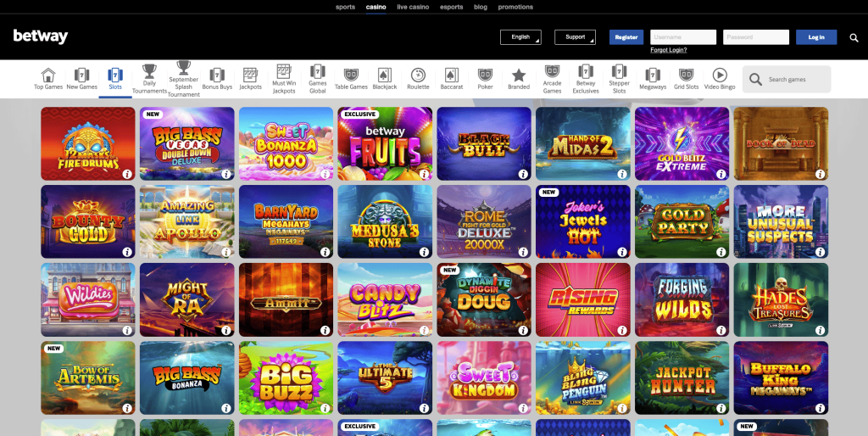
Task: Focus the Username field
Action: pyautogui.click(x=683, y=37)
